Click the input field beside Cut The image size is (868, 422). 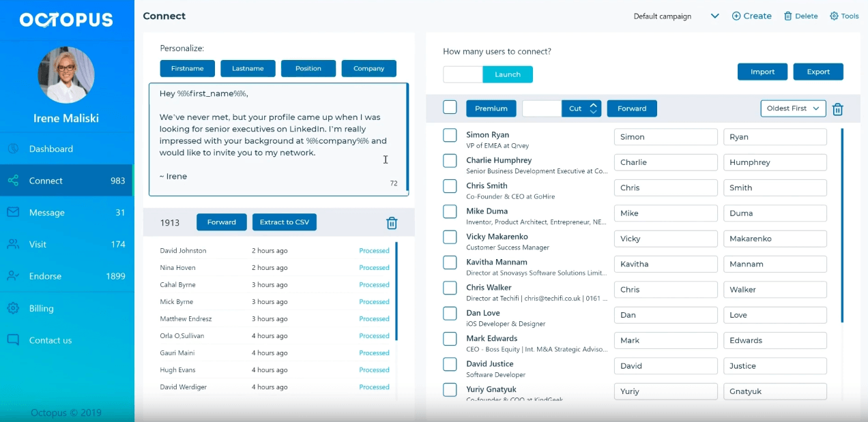point(542,108)
